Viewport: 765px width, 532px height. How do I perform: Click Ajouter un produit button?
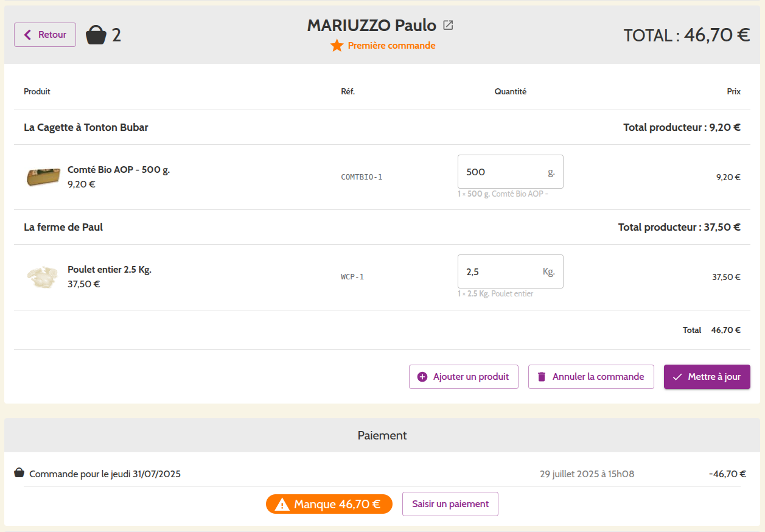(x=463, y=377)
